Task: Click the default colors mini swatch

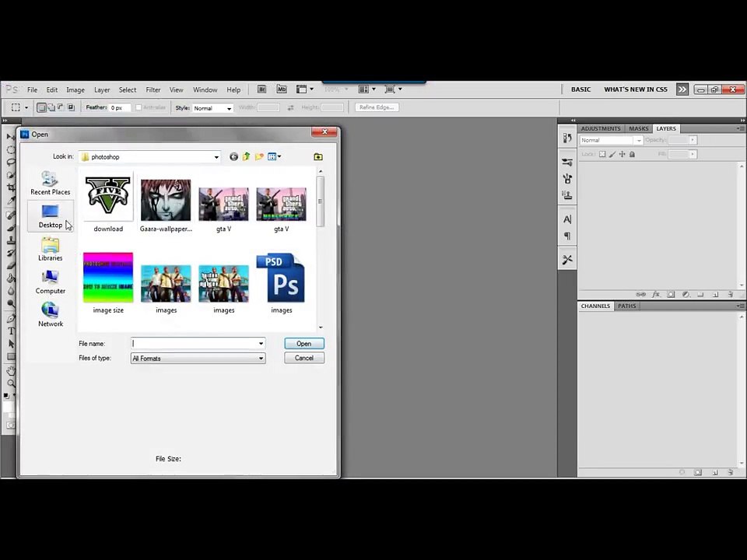Action: (6, 396)
